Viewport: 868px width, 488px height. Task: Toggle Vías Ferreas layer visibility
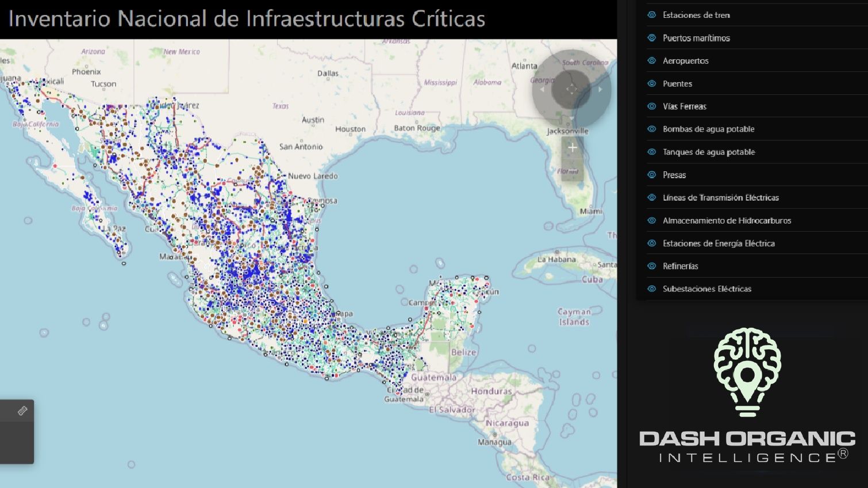pos(652,106)
